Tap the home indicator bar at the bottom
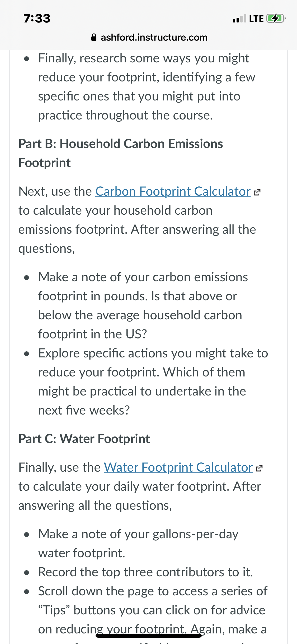The image size is (297, 644). [149, 636]
